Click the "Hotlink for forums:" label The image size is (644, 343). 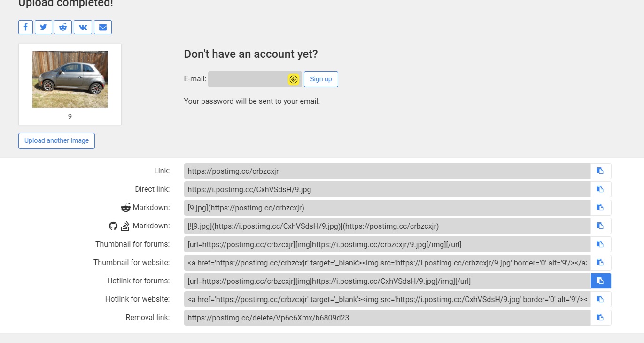click(x=138, y=281)
